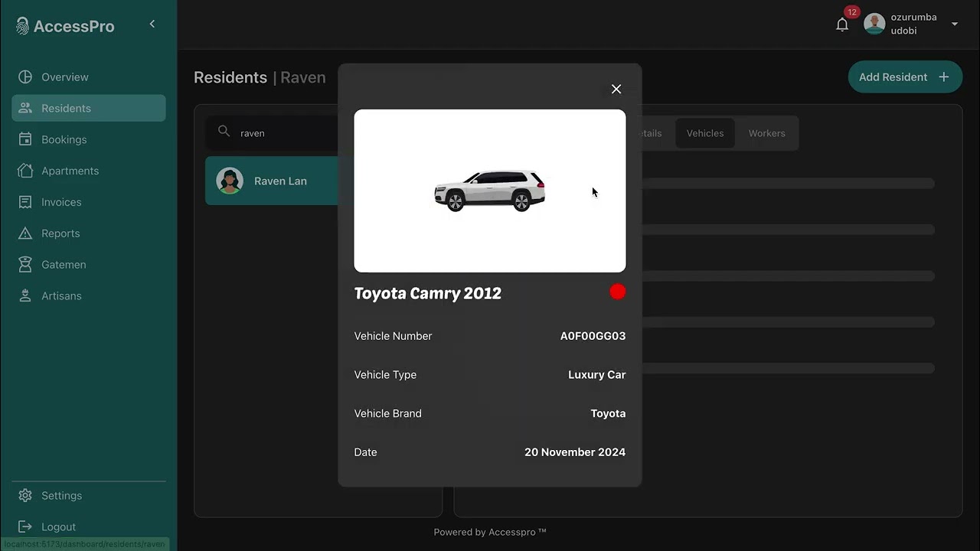Select the Raven Lan resident row

[272, 181]
